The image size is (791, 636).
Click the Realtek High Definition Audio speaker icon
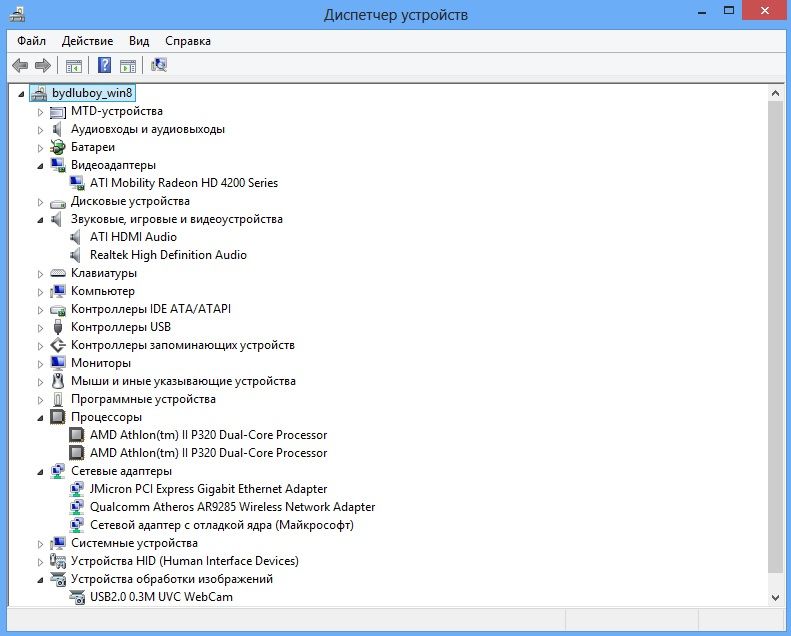(x=76, y=255)
